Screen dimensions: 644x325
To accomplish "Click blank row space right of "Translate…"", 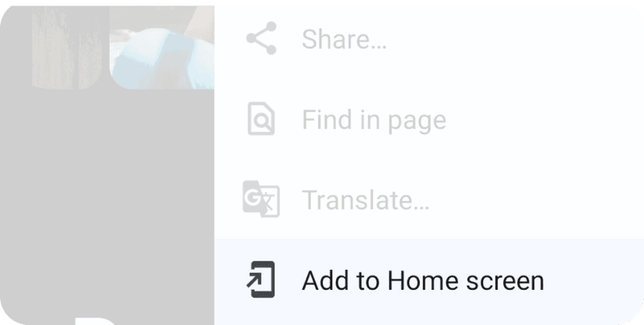I will [534, 200].
